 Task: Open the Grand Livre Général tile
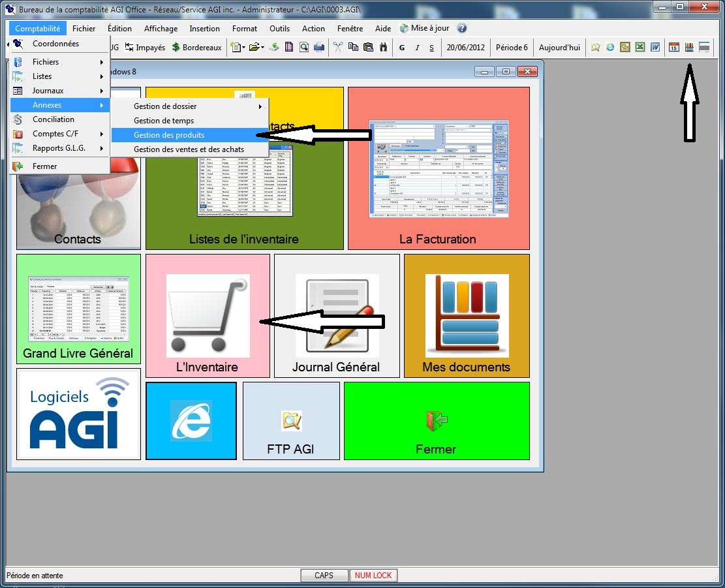pos(78,309)
